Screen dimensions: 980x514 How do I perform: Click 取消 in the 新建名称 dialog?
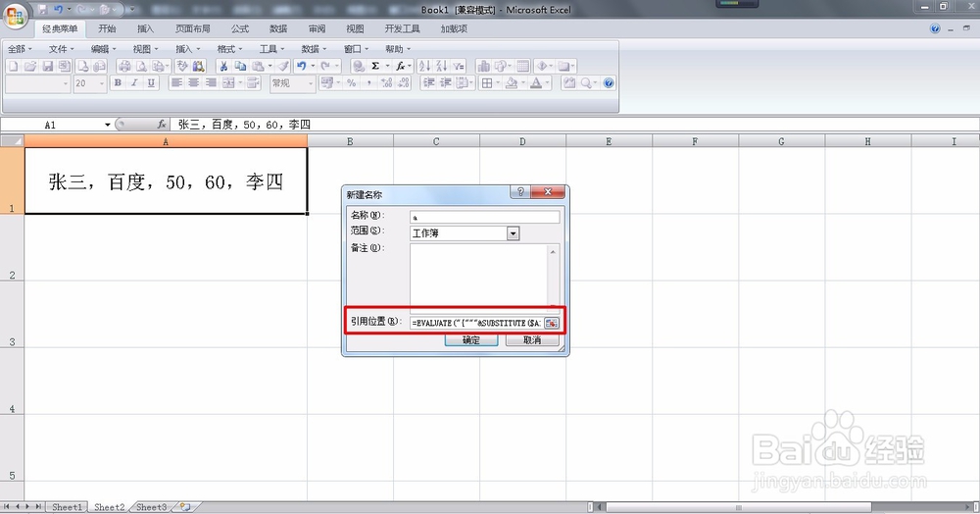pos(532,340)
